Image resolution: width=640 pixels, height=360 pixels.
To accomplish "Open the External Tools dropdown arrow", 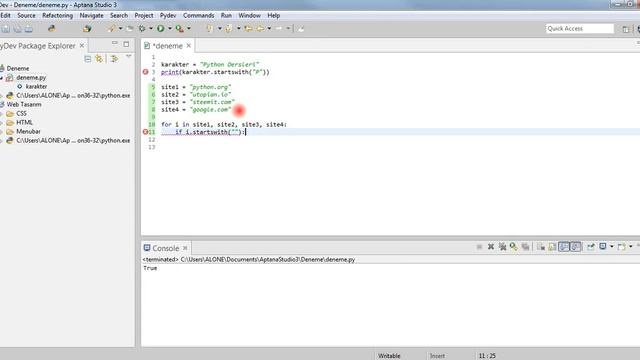I will point(189,29).
